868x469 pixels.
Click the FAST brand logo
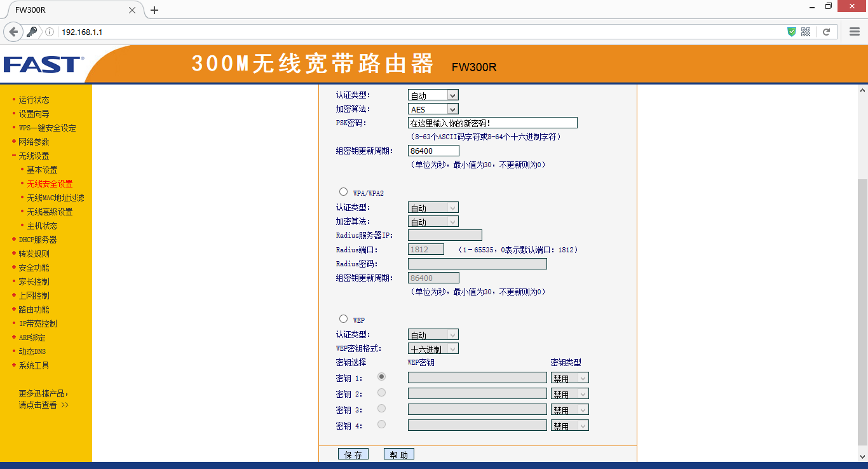43,64
